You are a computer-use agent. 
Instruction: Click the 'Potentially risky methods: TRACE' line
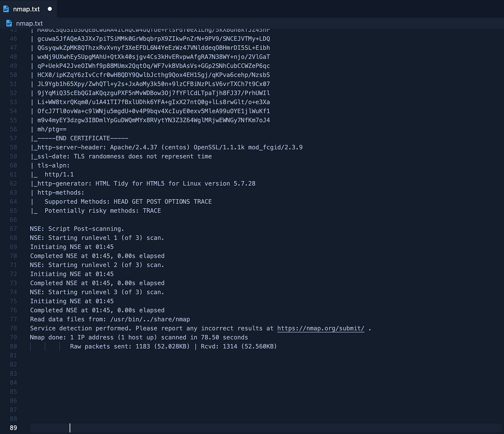tap(96, 211)
